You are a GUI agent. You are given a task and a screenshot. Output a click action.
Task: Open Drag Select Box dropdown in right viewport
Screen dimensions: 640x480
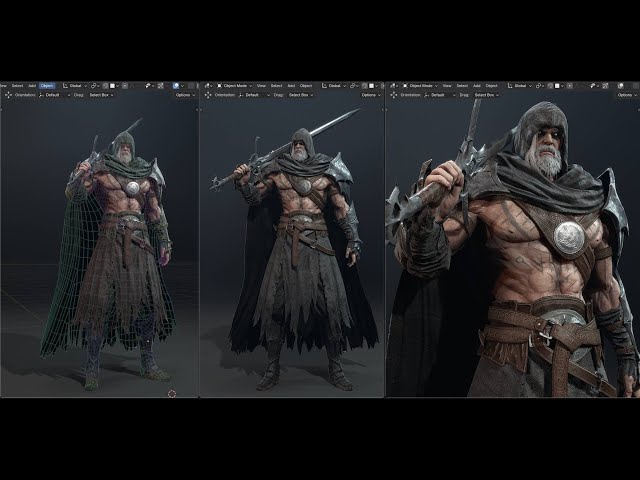(487, 95)
